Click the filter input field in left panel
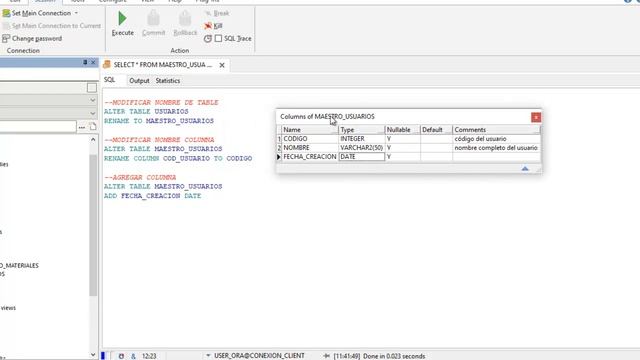This screenshot has height=360, width=640. pyautogui.click(x=38, y=127)
